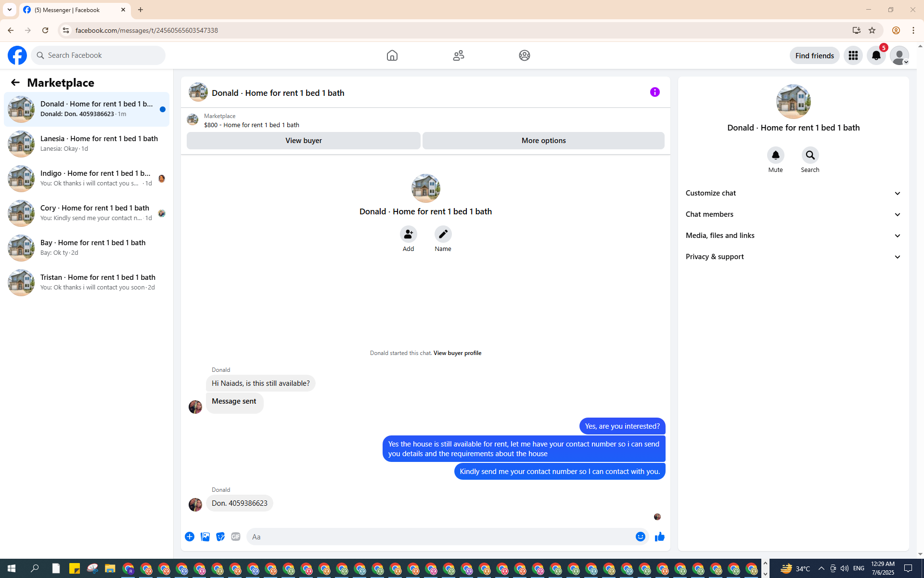Open the Facebook apps grid menu

853,55
